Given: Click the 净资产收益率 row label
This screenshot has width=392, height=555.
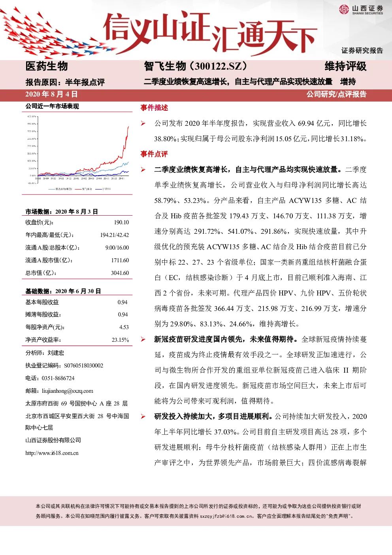Looking at the screenshot, I should coord(43,340).
